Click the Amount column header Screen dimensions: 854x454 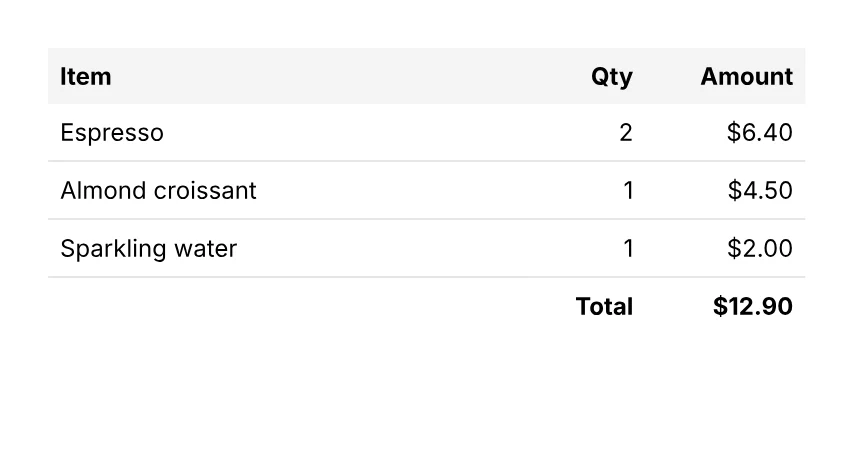tap(747, 76)
